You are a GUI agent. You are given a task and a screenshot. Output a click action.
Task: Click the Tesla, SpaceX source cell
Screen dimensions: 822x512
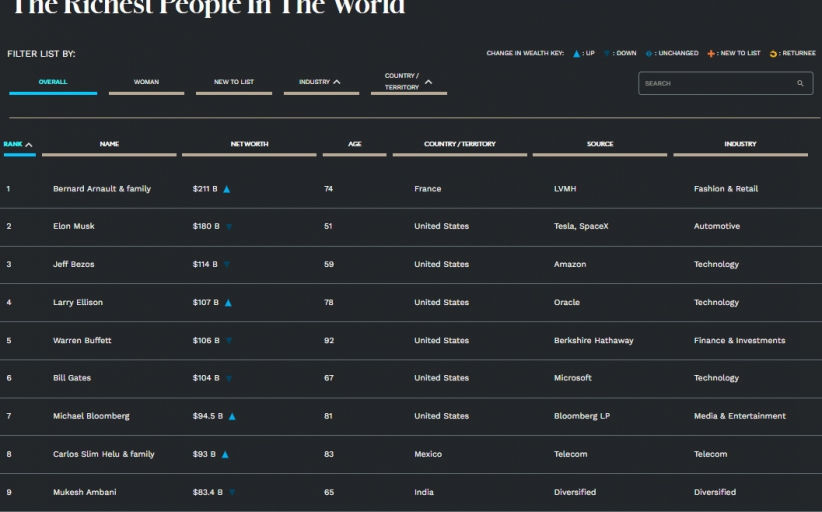581,226
